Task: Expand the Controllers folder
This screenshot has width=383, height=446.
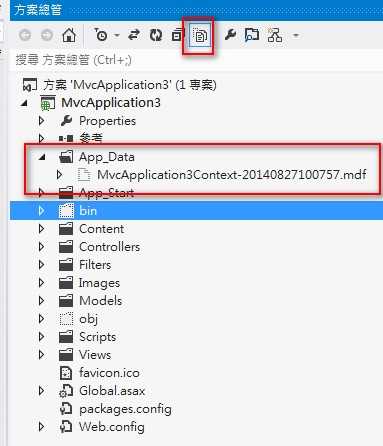Action: click(41, 247)
